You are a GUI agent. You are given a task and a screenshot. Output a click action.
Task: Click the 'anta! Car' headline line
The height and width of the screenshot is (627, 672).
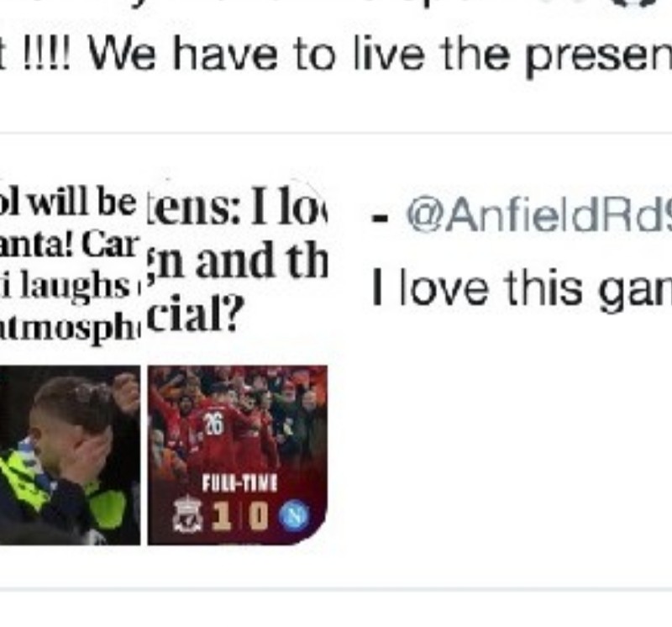tap(69, 245)
